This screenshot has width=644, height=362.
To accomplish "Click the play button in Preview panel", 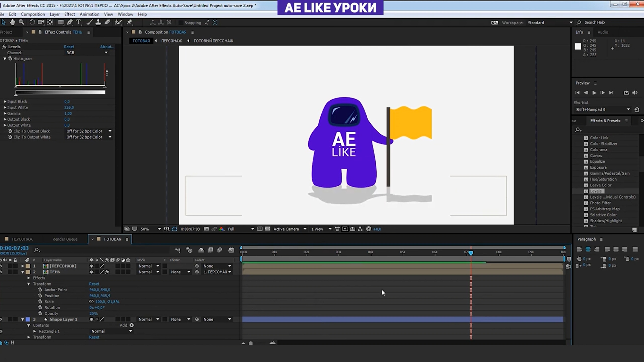I will point(594,93).
